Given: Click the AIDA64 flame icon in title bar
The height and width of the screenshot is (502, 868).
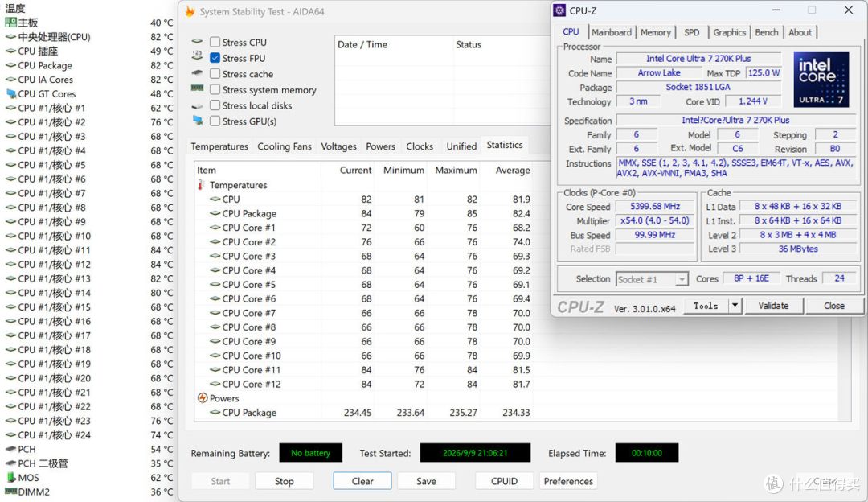Looking at the screenshot, I should pos(190,11).
